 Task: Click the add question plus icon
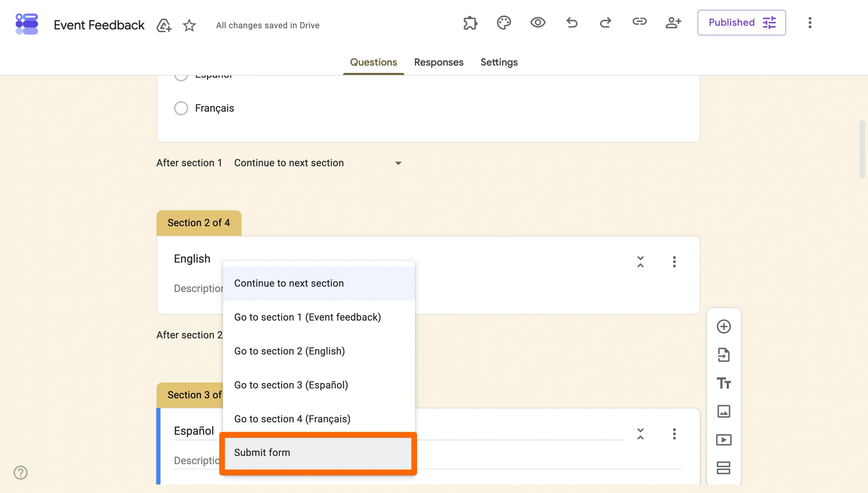[724, 326]
